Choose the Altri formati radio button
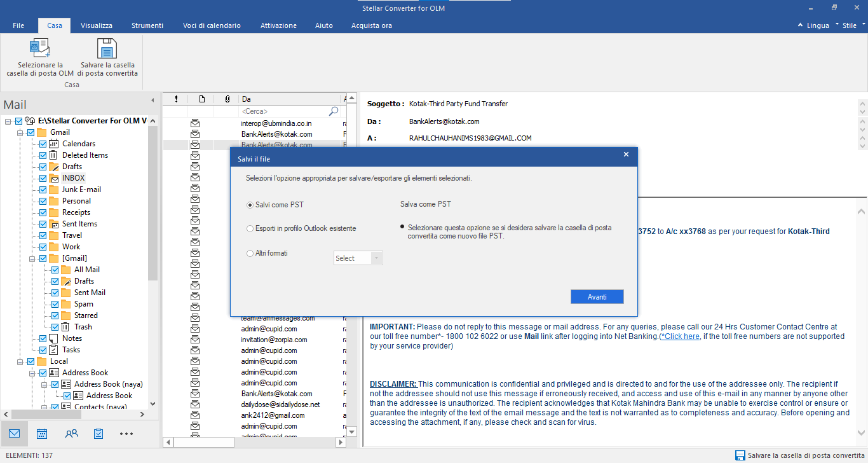The width and height of the screenshot is (868, 463). tap(250, 253)
